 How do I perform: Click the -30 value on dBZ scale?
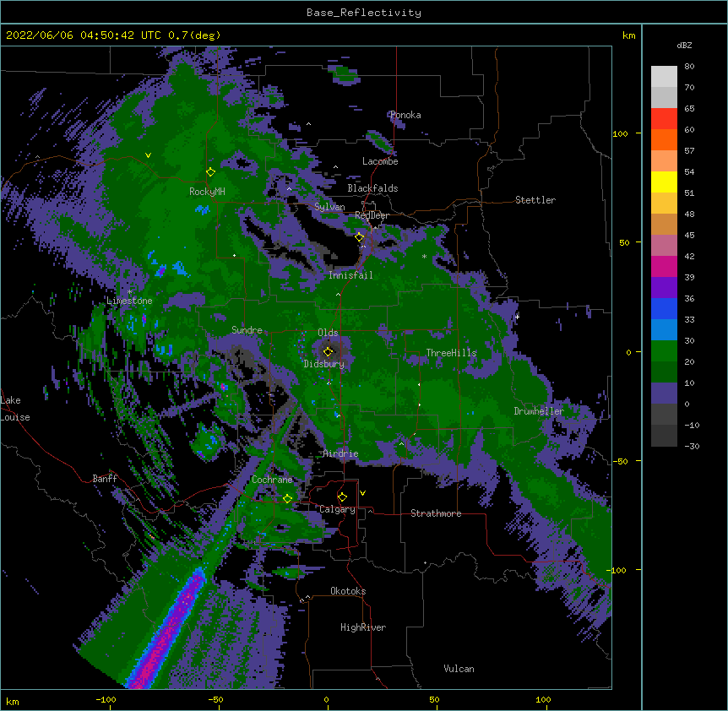tap(692, 446)
